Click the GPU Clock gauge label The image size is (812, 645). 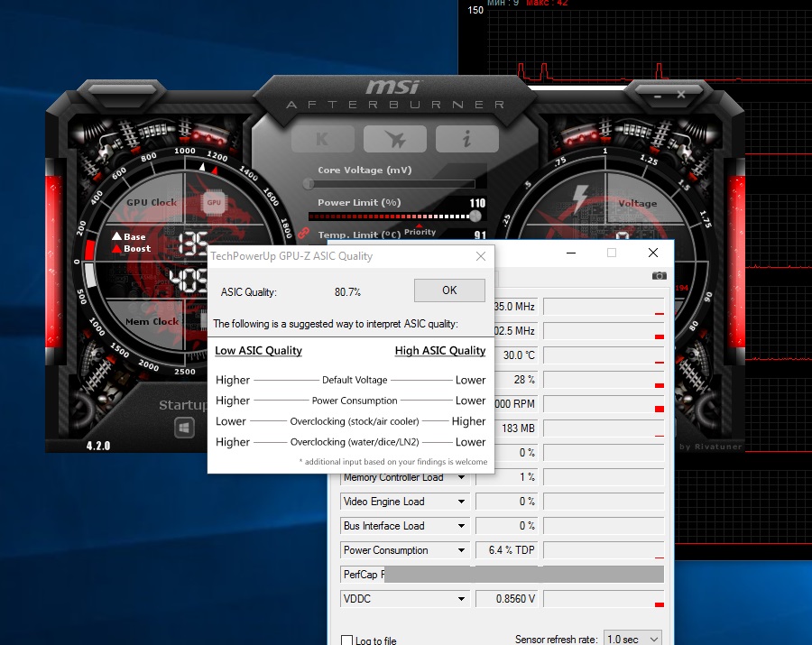(x=152, y=202)
